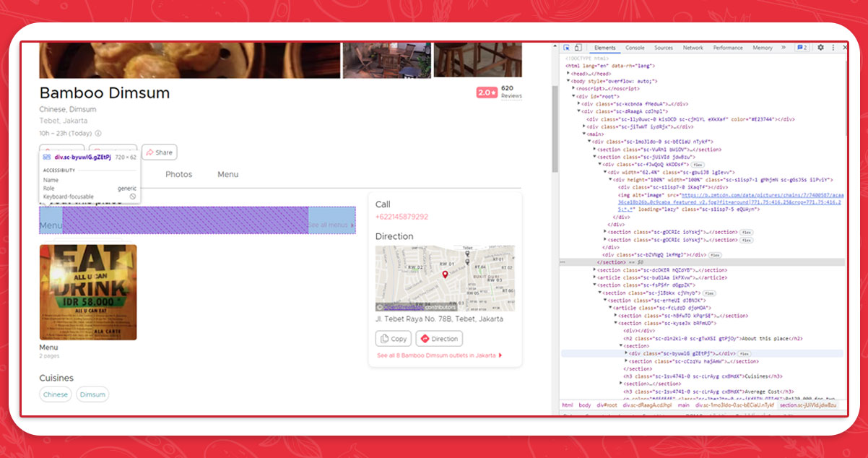Click the Share button
The image size is (868, 458).
(x=160, y=152)
